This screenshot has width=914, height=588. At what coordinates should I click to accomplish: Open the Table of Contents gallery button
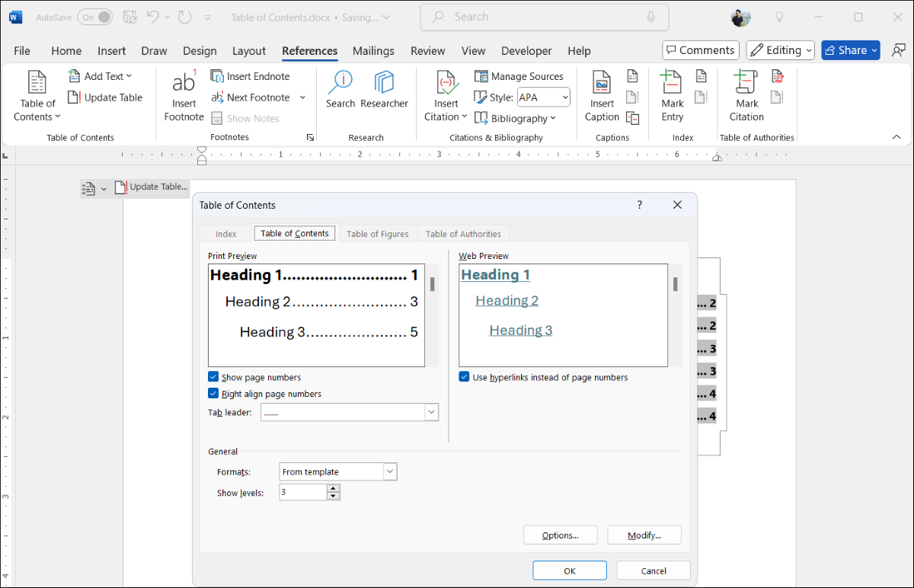[37, 96]
